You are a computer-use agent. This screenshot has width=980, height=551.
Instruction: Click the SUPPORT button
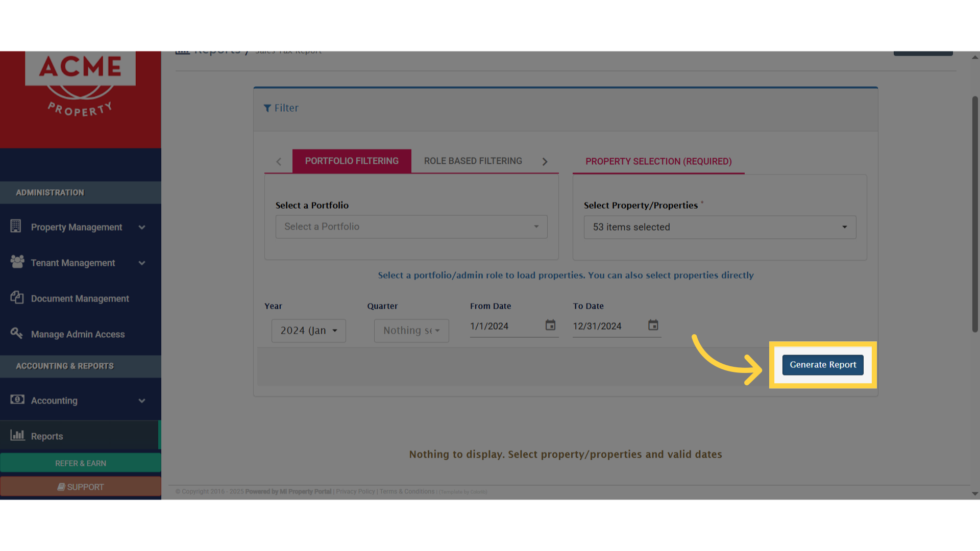[x=81, y=487]
